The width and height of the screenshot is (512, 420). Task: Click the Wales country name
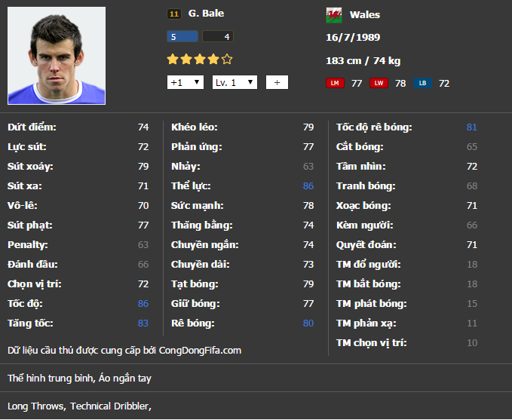(365, 14)
